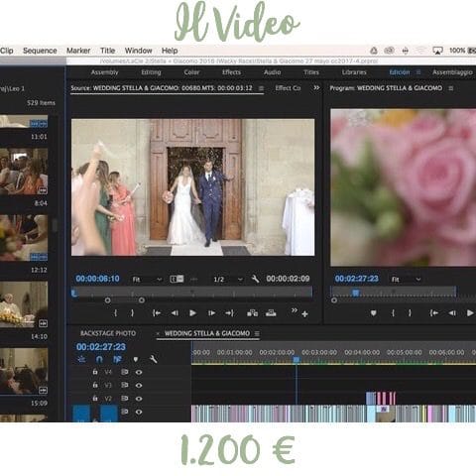The image size is (476, 476).
Task: Click the timeline playhead at 00:02:27:23
Action: 297,360
